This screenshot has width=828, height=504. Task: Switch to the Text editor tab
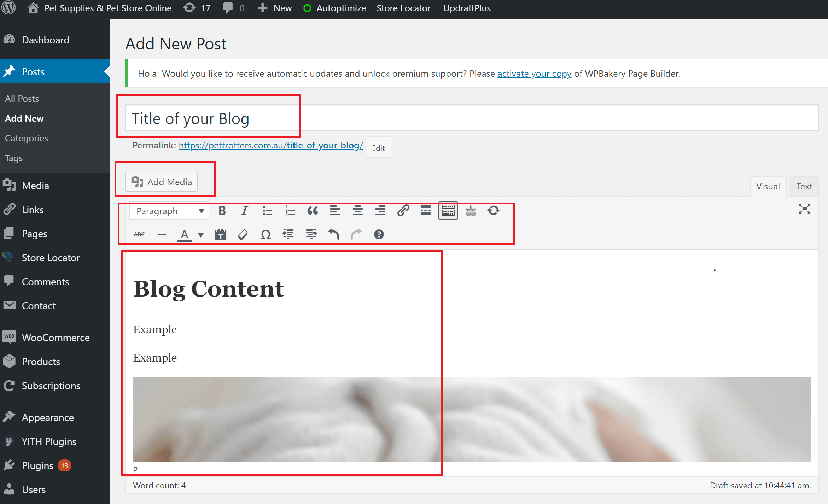804,186
